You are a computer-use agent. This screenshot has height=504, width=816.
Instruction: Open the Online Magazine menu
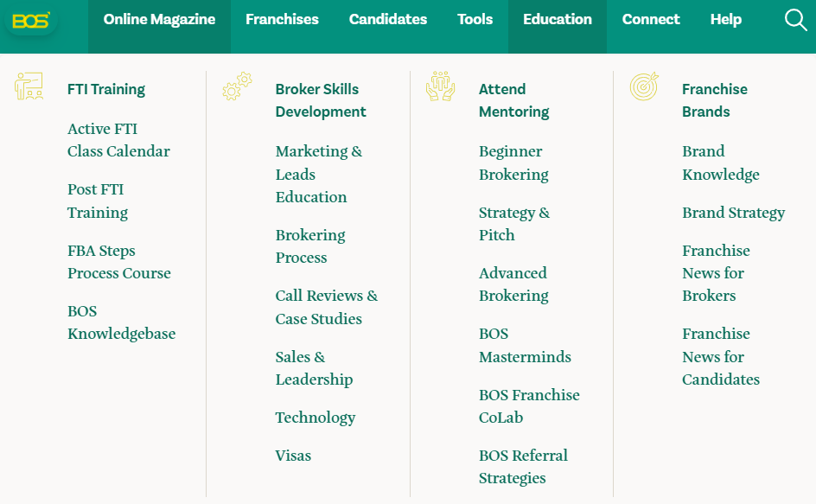point(159,20)
